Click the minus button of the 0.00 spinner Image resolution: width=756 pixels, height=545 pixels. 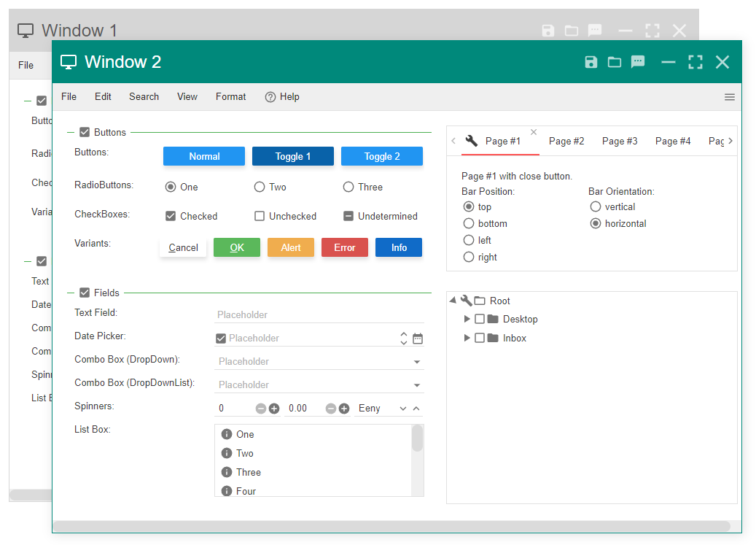(x=331, y=409)
